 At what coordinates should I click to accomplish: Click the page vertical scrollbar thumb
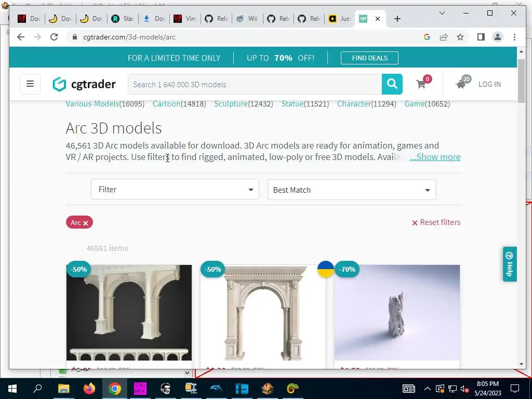click(x=521, y=81)
